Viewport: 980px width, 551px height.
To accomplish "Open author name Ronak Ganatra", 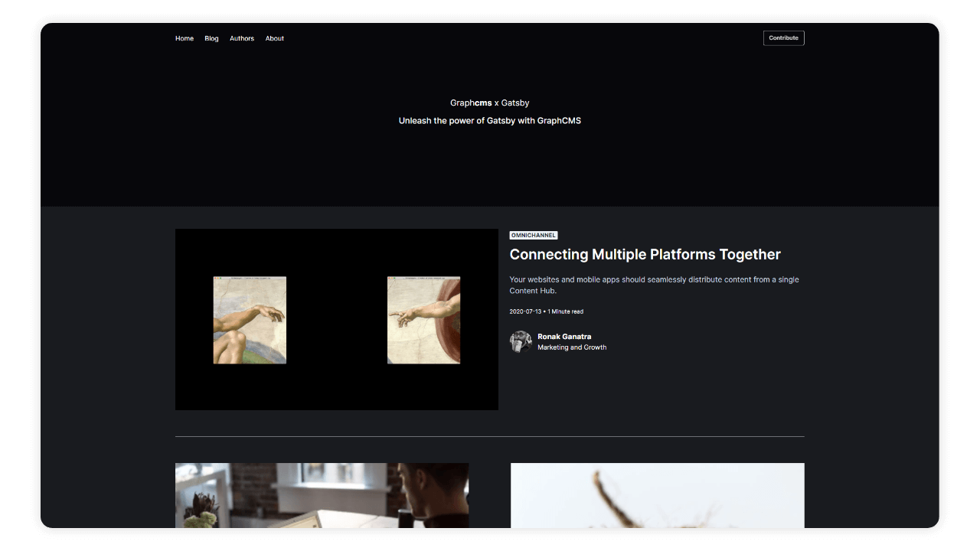I will (x=564, y=337).
